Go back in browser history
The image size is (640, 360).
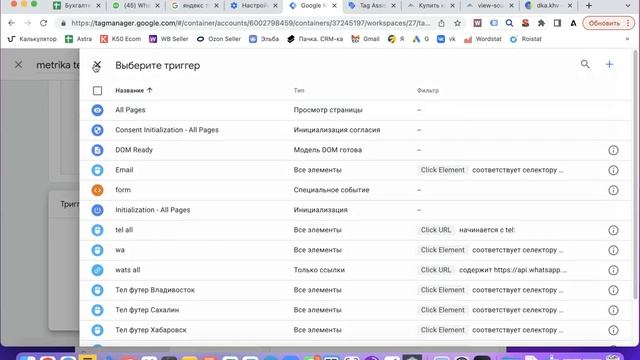coord(11,23)
